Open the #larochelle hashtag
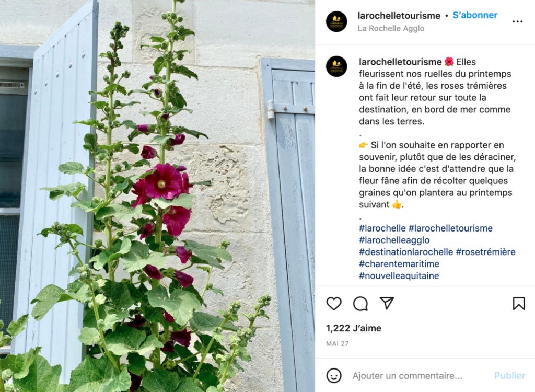 point(382,228)
